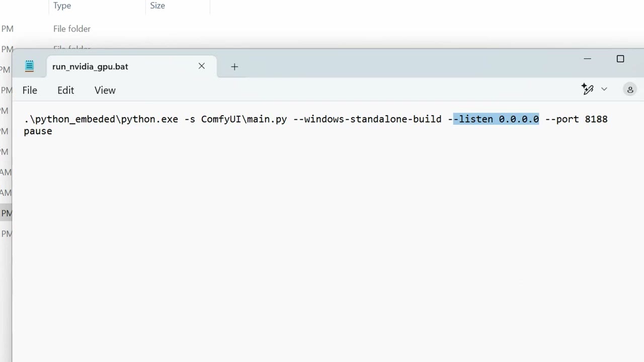The width and height of the screenshot is (644, 362).
Task: Maximize the Notepad window
Action: 620,59
